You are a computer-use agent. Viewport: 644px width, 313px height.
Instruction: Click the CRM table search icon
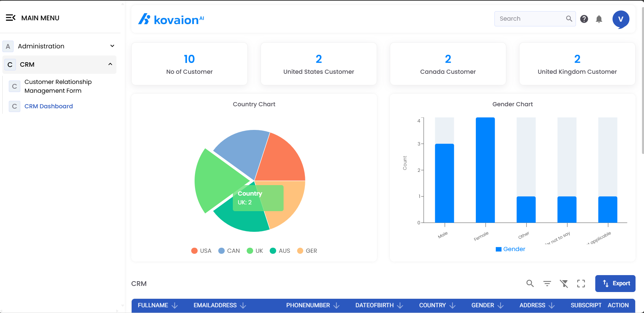(x=530, y=284)
